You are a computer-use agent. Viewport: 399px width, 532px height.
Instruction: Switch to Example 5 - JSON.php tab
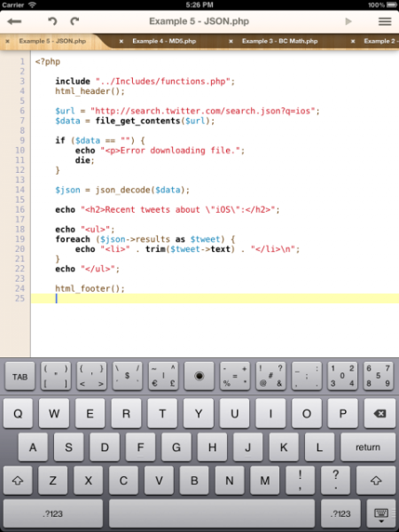click(52, 41)
